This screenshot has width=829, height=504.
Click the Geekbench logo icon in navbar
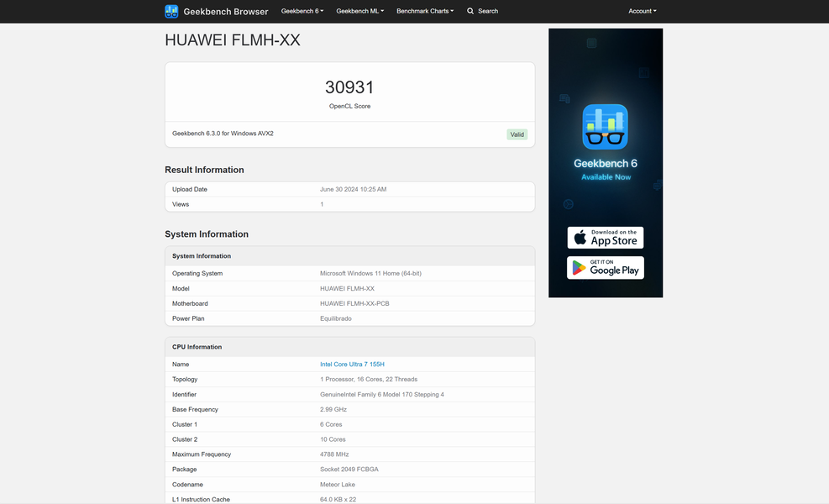point(171,11)
